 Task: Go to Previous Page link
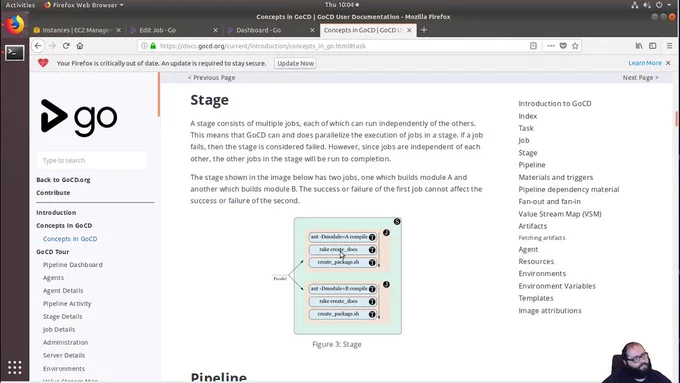pyautogui.click(x=212, y=78)
